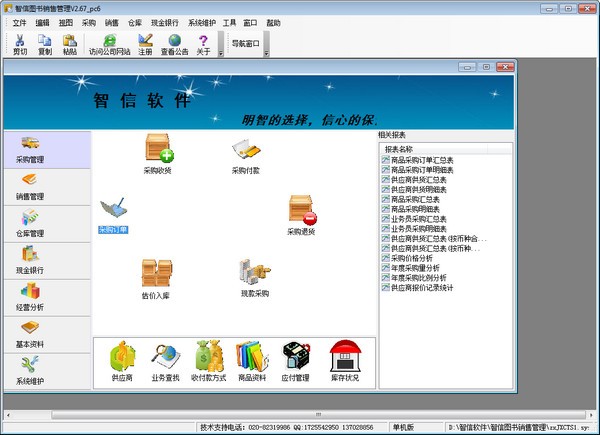
Task: Open report 业务员采购明细表
Action: [x=419, y=229]
